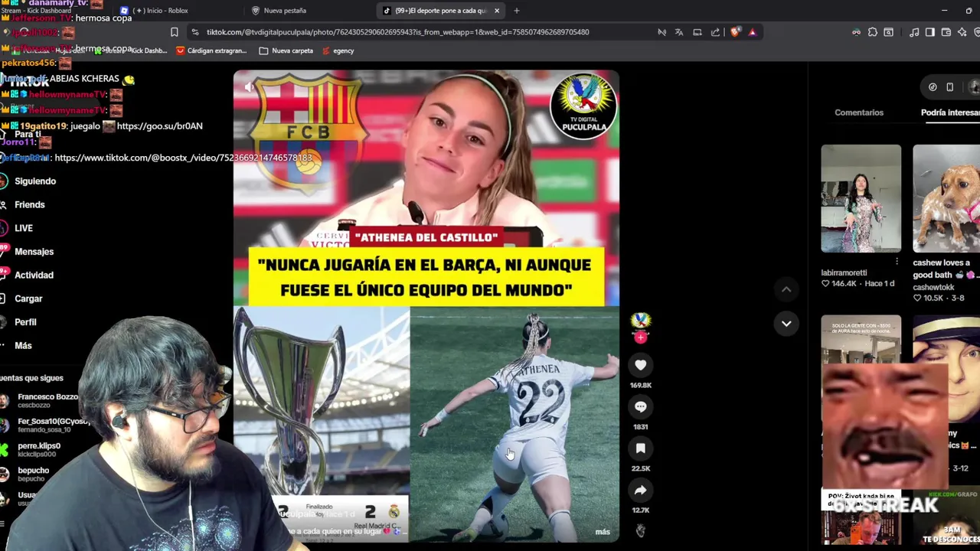Open the 'POV: Život kada bi se' video thumbnail
The width and height of the screenshot is (980, 551).
tap(861, 517)
